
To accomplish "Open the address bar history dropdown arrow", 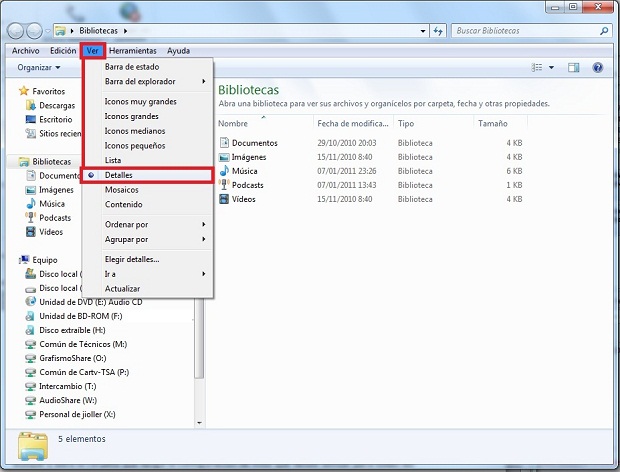I will (x=423, y=31).
